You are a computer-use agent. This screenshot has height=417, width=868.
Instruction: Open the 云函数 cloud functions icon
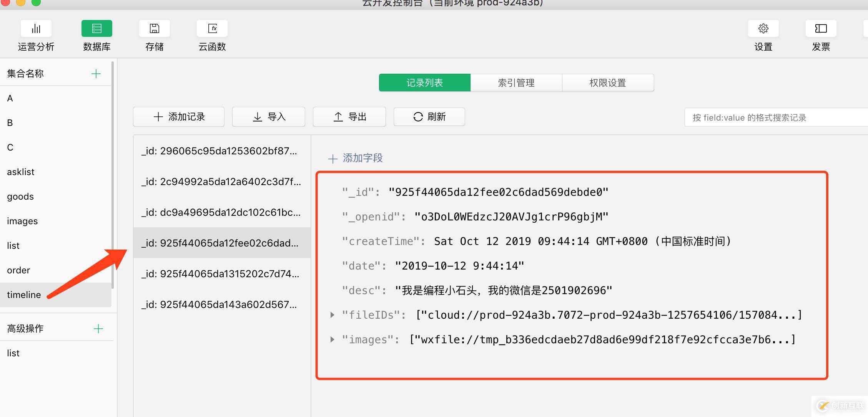pyautogui.click(x=212, y=29)
